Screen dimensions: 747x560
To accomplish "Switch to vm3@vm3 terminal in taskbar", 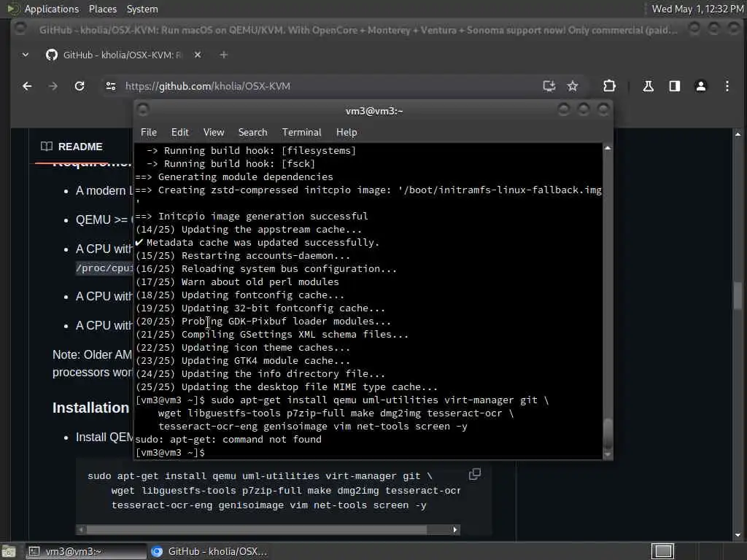I will [x=86, y=551].
